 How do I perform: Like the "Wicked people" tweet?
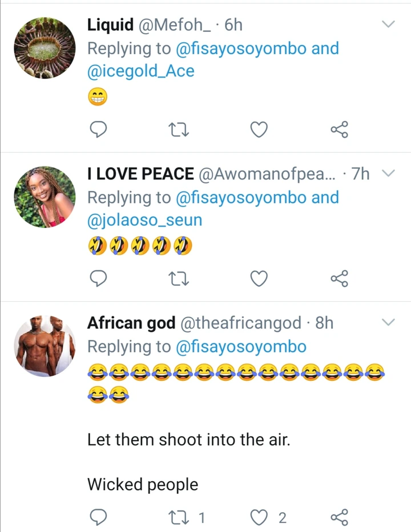tap(259, 518)
